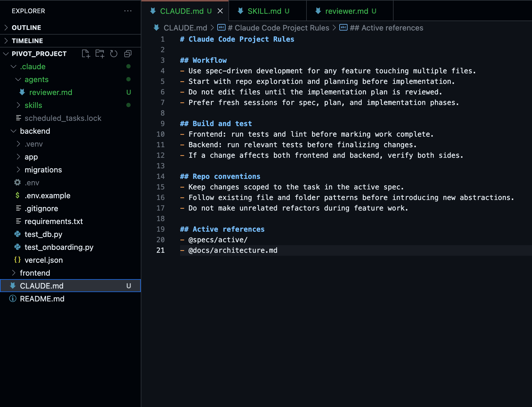Click line number 10 in the gutter

(160, 134)
